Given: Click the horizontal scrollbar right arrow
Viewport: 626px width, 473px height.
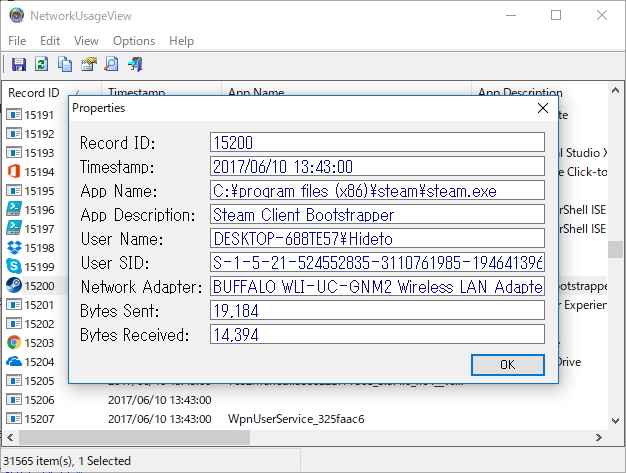Looking at the screenshot, I should [598, 437].
